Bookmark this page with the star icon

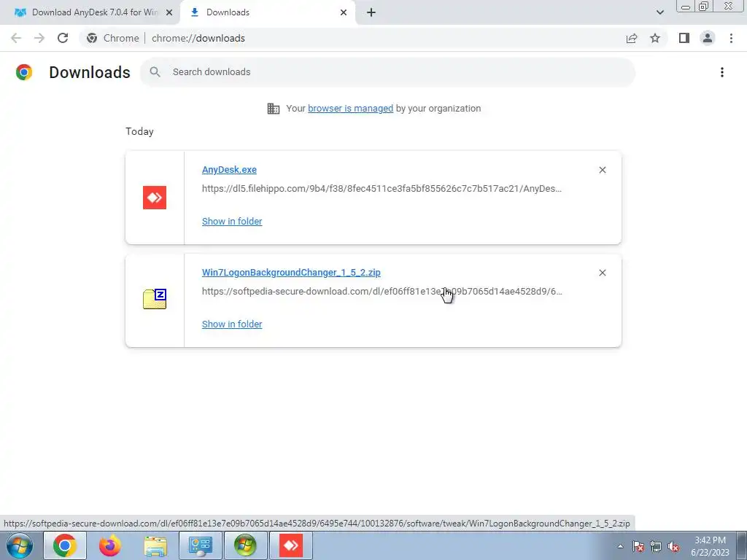(655, 38)
